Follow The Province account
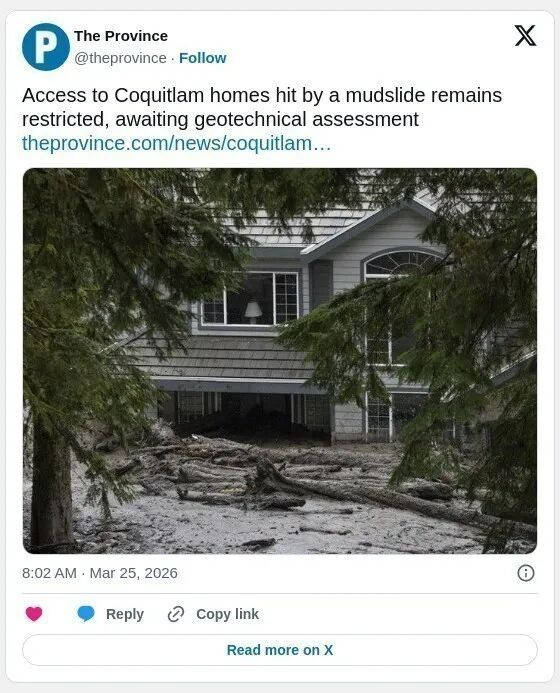Image resolution: width=560 pixels, height=693 pixels. [x=202, y=58]
